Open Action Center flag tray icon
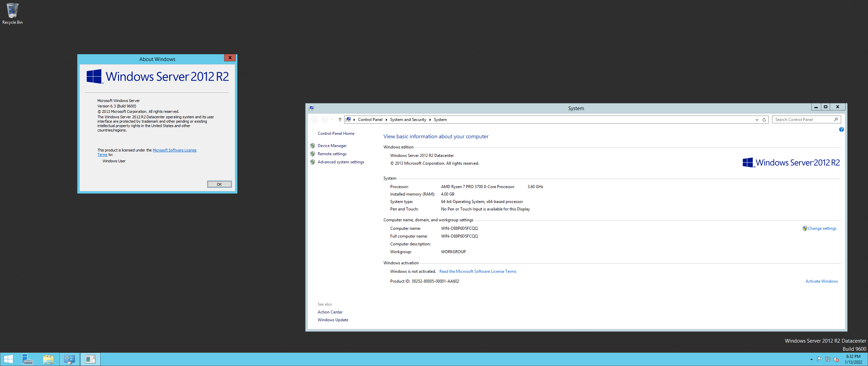 tap(820, 359)
